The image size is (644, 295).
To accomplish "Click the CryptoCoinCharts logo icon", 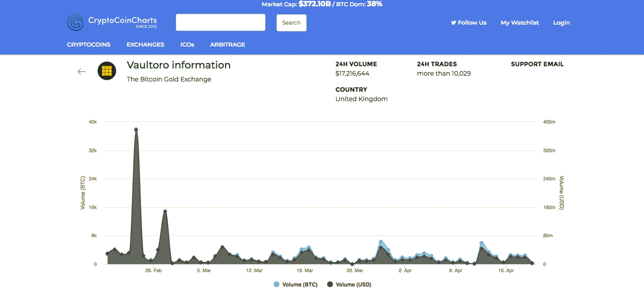I will pyautogui.click(x=75, y=22).
